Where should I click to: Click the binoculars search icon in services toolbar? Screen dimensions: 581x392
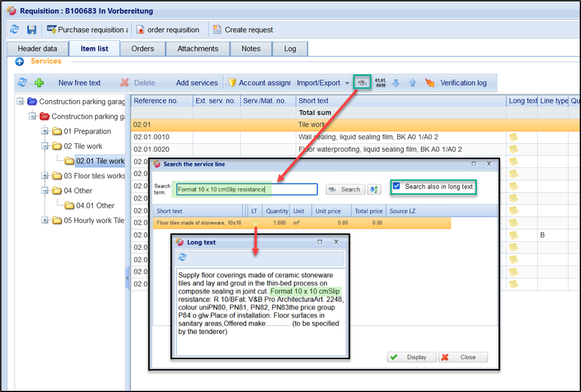(x=362, y=83)
